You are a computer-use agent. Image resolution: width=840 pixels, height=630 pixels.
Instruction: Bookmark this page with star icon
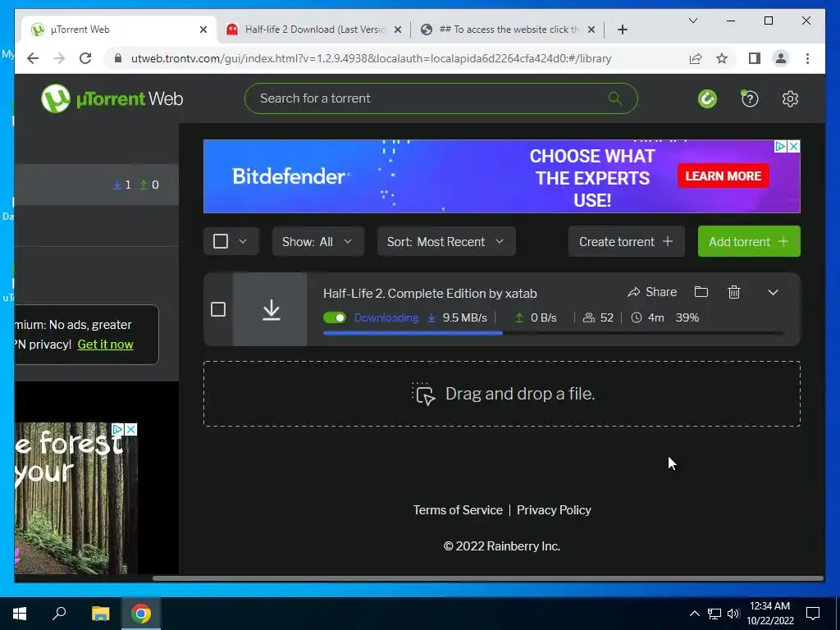[722, 58]
